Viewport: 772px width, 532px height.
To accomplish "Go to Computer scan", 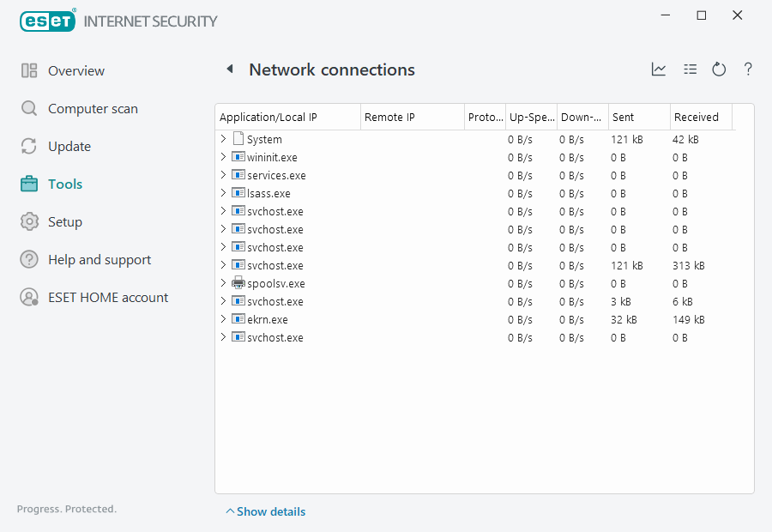I will pos(92,109).
